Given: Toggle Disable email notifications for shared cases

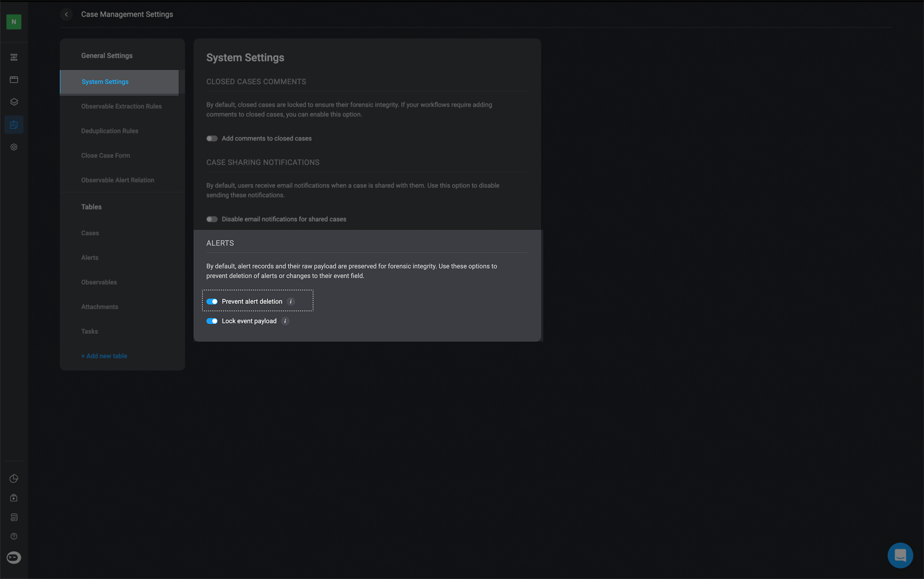Looking at the screenshot, I should pyautogui.click(x=212, y=219).
